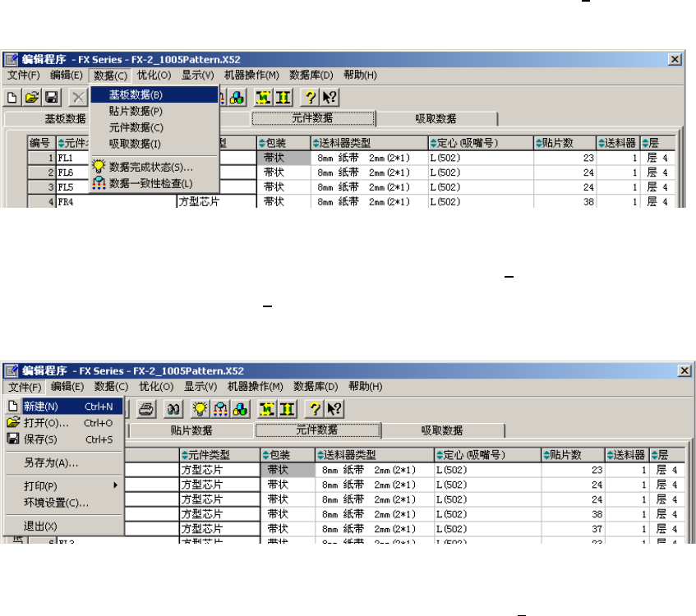Image resolution: width=696 pixels, height=616 pixels.
Task: Choose 基板数据(B) in the open 数据 menu
Action: click(154, 94)
